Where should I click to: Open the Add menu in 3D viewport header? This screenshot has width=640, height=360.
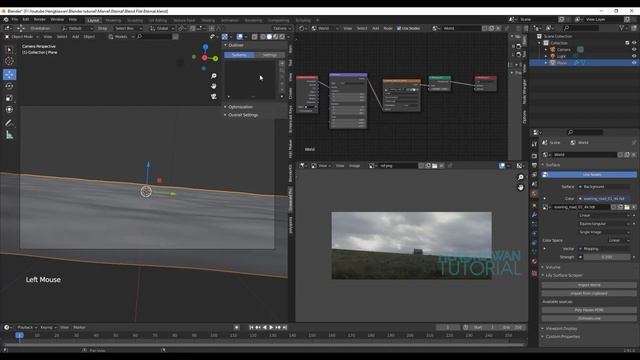[76, 37]
